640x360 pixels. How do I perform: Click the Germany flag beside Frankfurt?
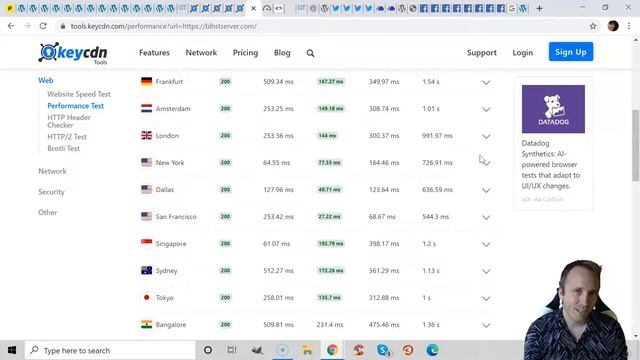(x=147, y=82)
